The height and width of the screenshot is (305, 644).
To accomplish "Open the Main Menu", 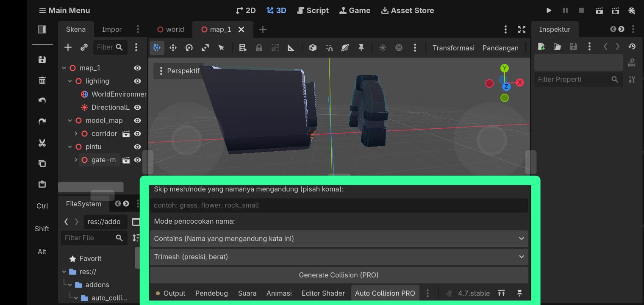I will 64,11.
